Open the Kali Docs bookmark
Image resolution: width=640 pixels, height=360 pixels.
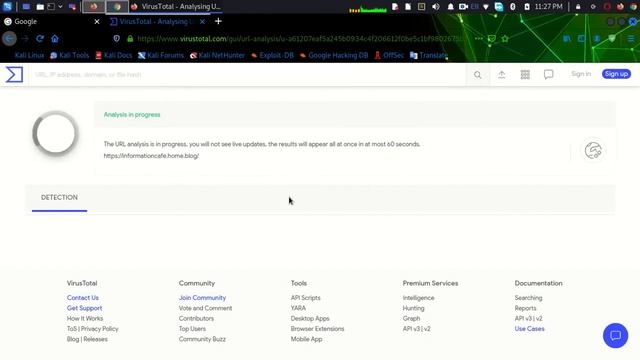point(114,56)
